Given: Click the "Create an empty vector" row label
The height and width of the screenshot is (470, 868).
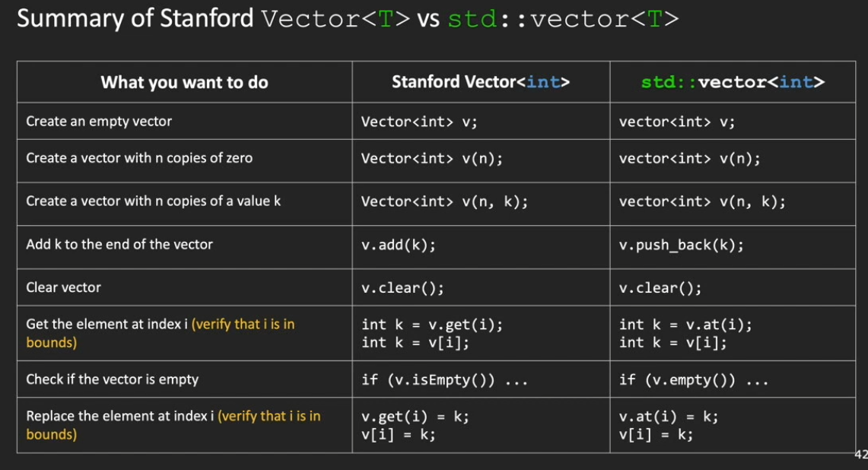Looking at the screenshot, I should (x=99, y=121).
